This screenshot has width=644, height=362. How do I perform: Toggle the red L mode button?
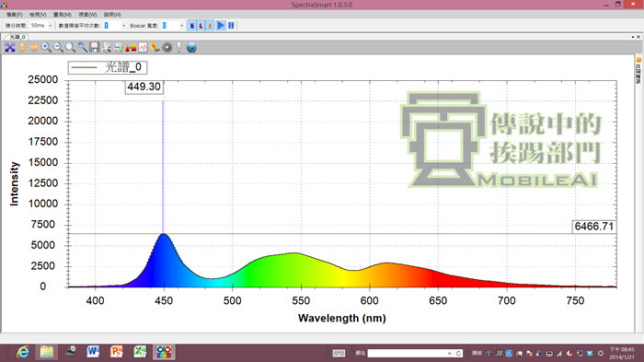tap(201, 26)
